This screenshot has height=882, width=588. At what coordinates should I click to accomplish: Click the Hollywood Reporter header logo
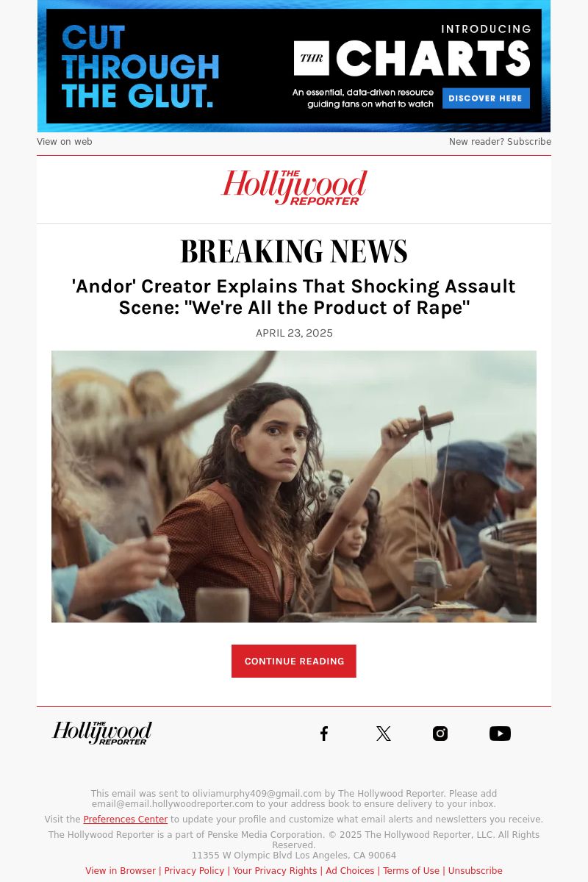coord(294,187)
